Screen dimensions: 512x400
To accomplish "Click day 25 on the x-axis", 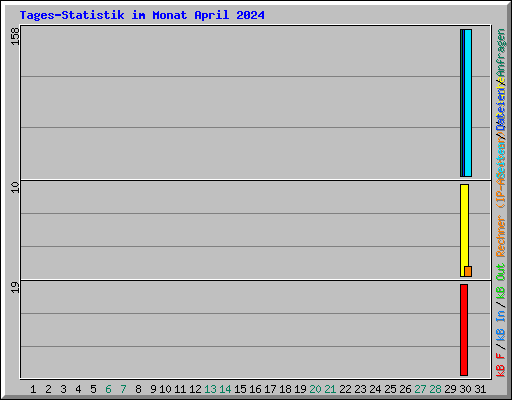I will 390,389.
